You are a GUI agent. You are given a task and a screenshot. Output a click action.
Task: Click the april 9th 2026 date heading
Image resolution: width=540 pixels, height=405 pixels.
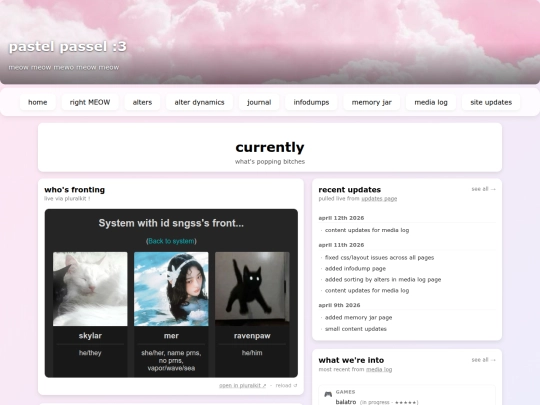pyautogui.click(x=339, y=305)
